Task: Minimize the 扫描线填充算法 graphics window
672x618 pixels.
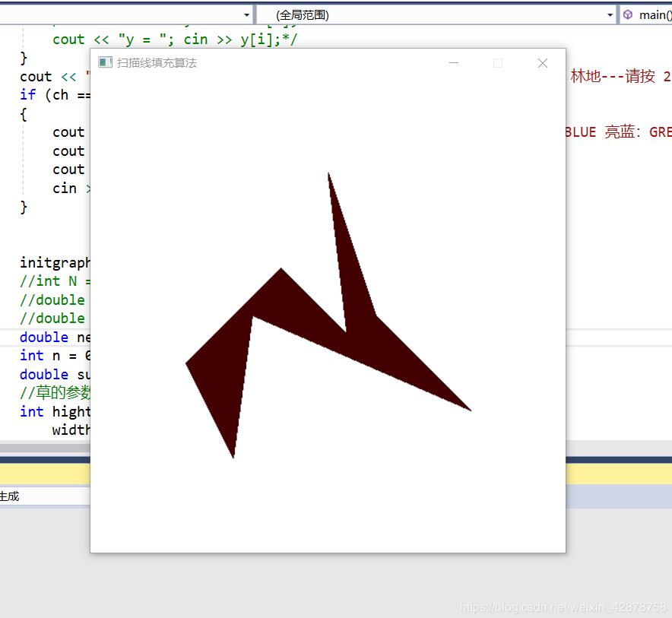Action: (x=454, y=63)
